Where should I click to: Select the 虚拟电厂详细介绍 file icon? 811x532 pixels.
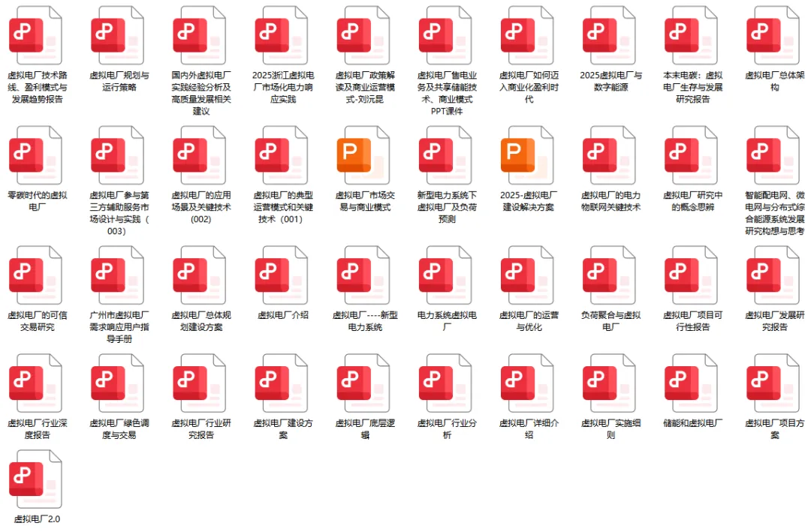pos(528,383)
